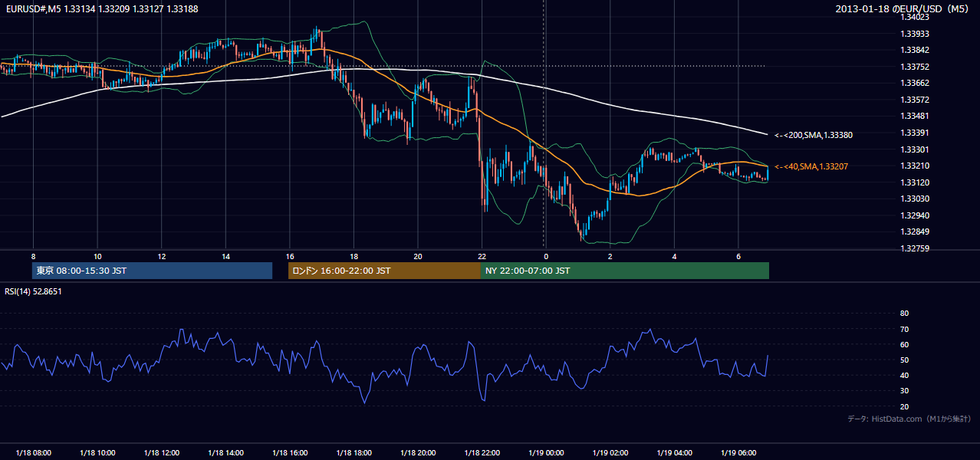Click hour tick 16 under price chart
Screen dimensions: 980x460
(x=289, y=256)
